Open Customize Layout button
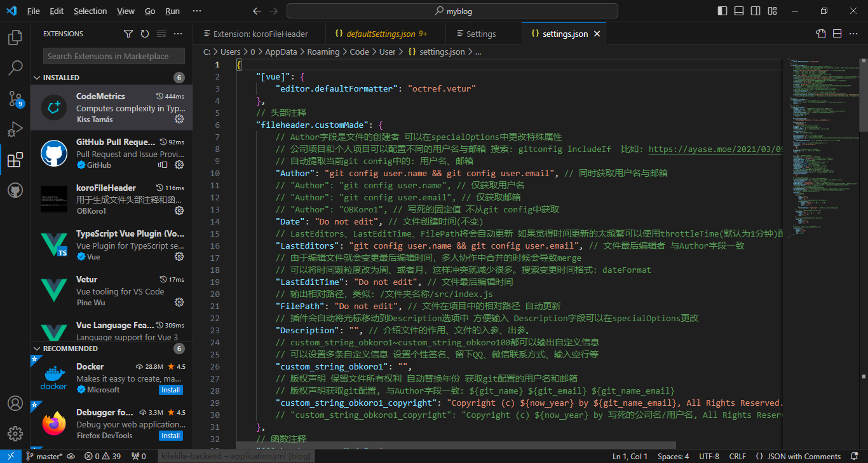The width and height of the screenshot is (868, 463). [773, 11]
